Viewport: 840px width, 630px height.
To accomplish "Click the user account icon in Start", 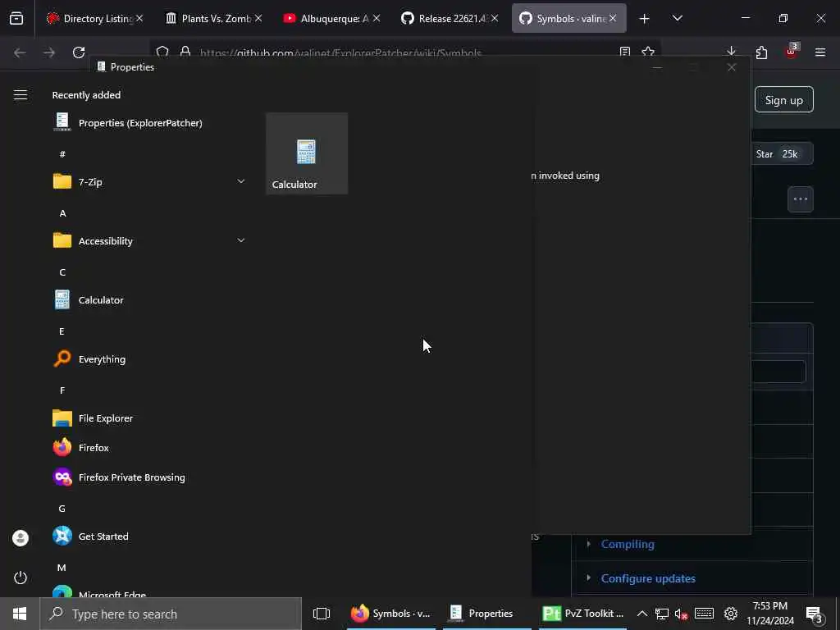I will click(x=21, y=538).
